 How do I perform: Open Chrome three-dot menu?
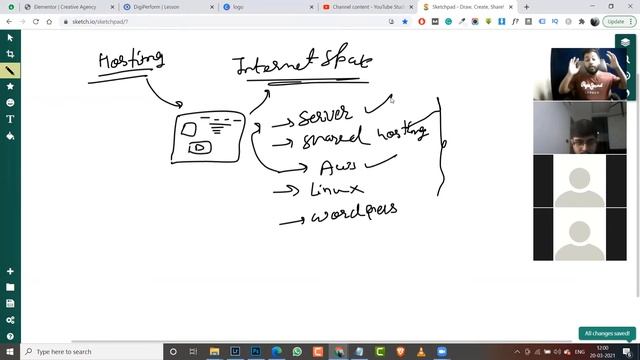click(x=631, y=22)
